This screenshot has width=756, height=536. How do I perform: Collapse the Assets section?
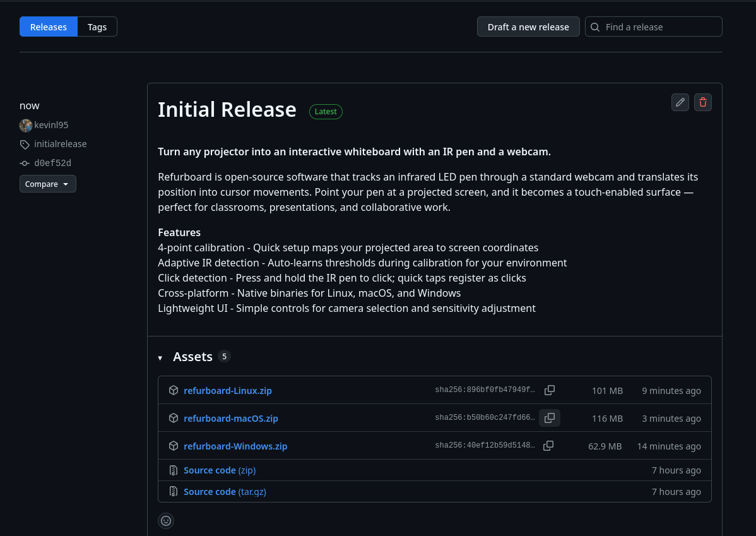click(160, 357)
